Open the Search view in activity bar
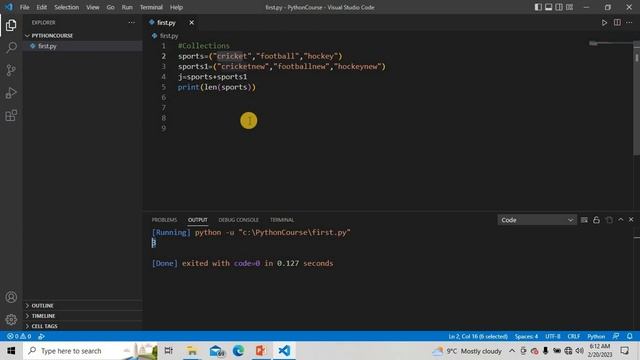The image size is (640, 360). click(11, 47)
